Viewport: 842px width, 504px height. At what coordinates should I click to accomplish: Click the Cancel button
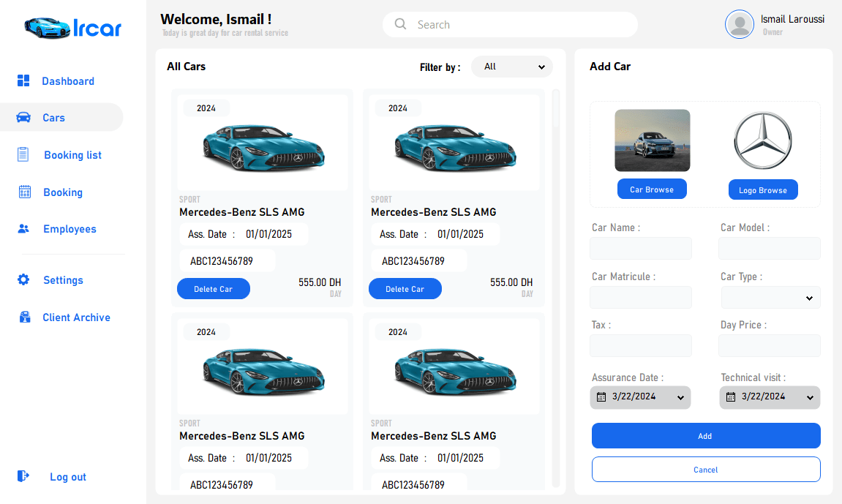point(706,469)
